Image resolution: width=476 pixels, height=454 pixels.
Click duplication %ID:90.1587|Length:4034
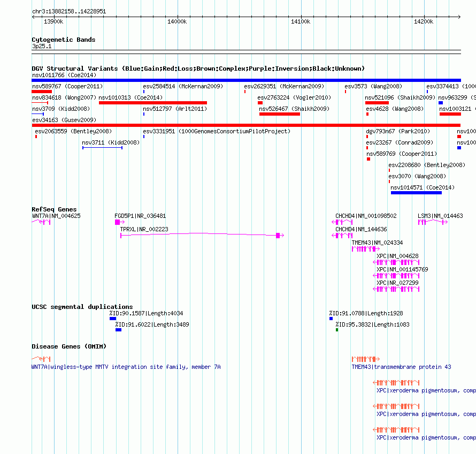(146, 313)
